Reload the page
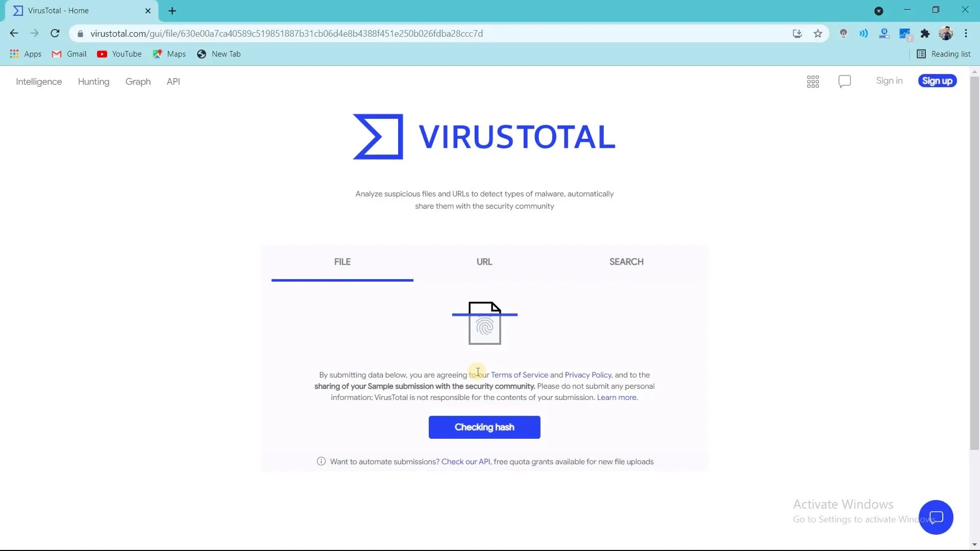980x551 pixels. pyautogui.click(x=55, y=34)
